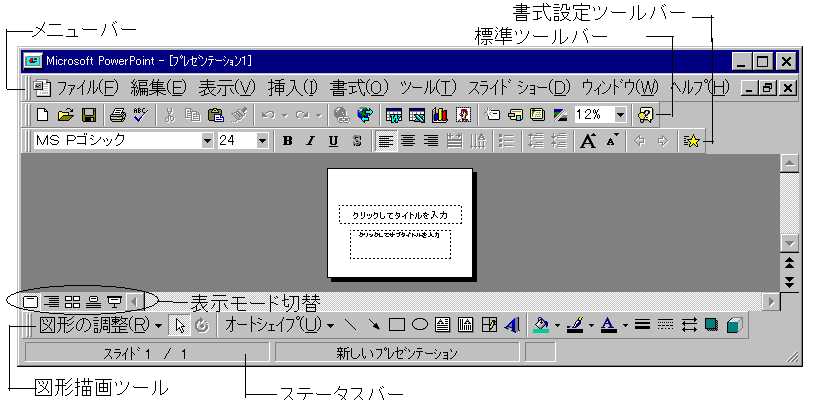Open the ファイル(F) menu
Screen dimensions: 816x400
[88, 88]
